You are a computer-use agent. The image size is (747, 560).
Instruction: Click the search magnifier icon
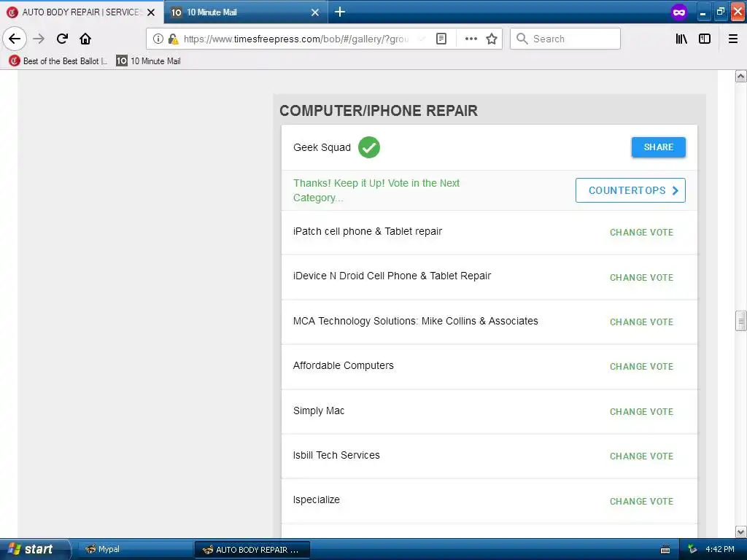522,39
